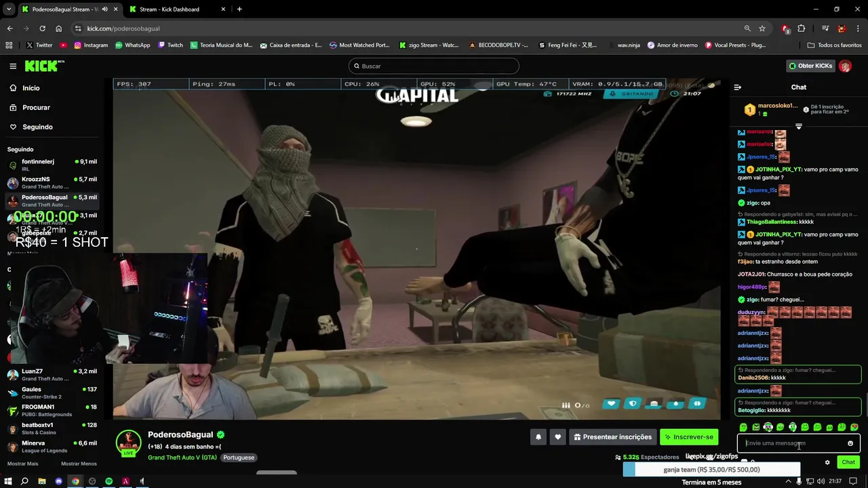Open the Twitter bookmark
This screenshot has height=488, width=868.
click(39, 45)
